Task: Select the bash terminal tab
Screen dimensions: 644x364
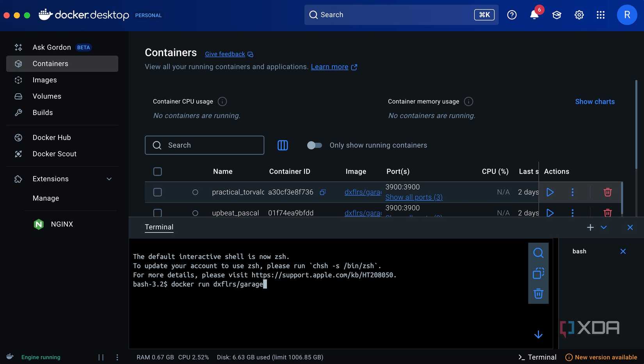Action: click(579, 251)
